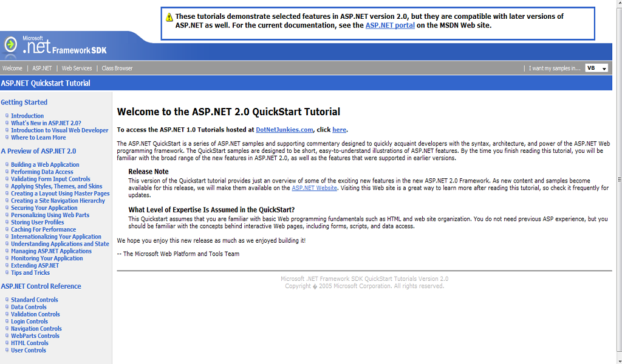Open the samples language dropdown showing VB

(596, 68)
